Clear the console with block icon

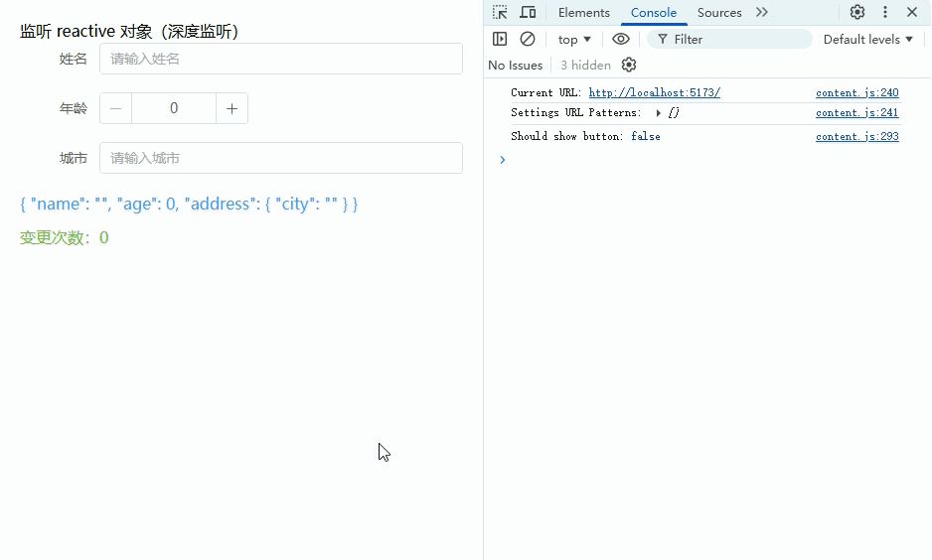(x=528, y=39)
